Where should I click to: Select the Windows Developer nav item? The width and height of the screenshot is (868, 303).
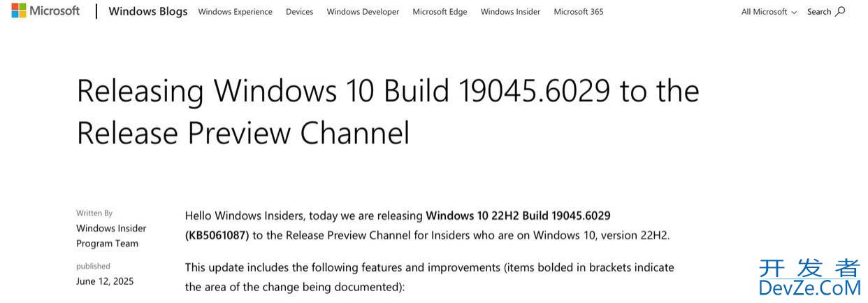click(x=363, y=12)
